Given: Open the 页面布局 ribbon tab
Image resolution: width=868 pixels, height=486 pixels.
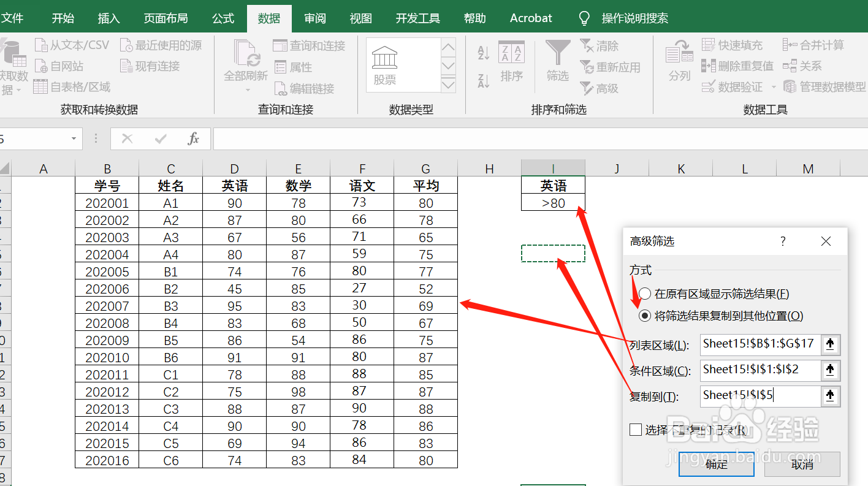Looking at the screenshot, I should [x=166, y=18].
